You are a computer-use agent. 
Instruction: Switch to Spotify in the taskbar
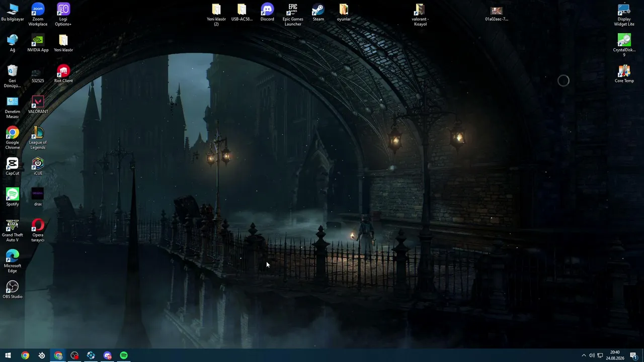(124, 355)
